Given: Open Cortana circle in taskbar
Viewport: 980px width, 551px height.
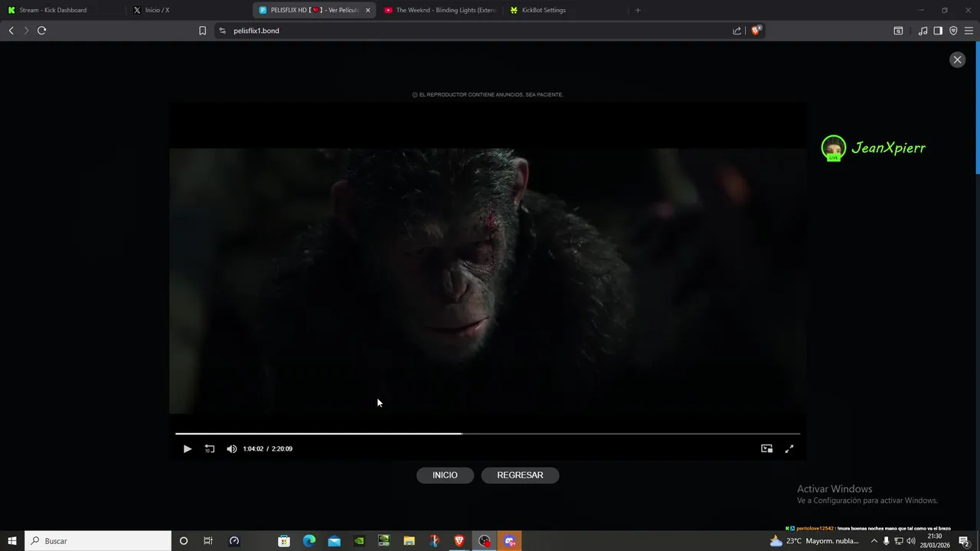Looking at the screenshot, I should (183, 541).
